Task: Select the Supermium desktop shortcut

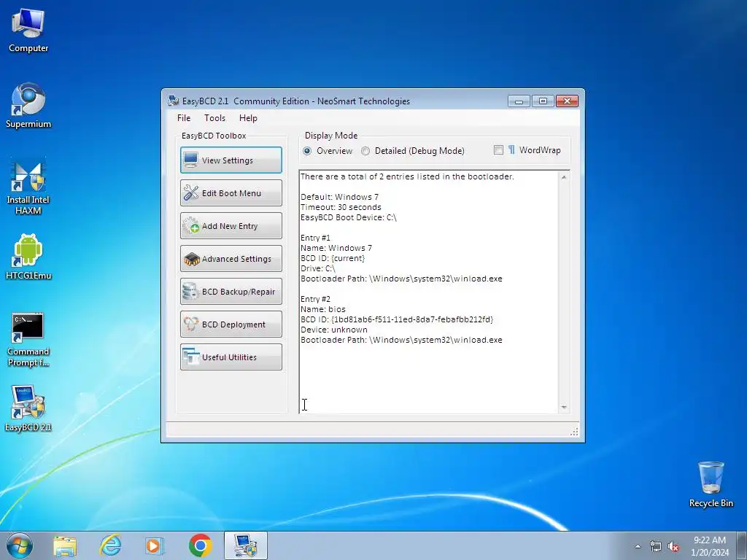Action: coord(28,106)
